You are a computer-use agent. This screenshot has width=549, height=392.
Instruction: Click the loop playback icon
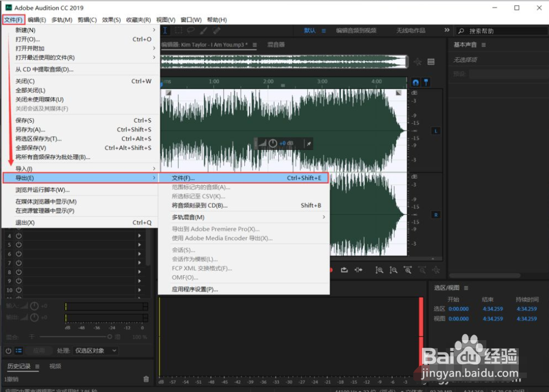click(345, 270)
